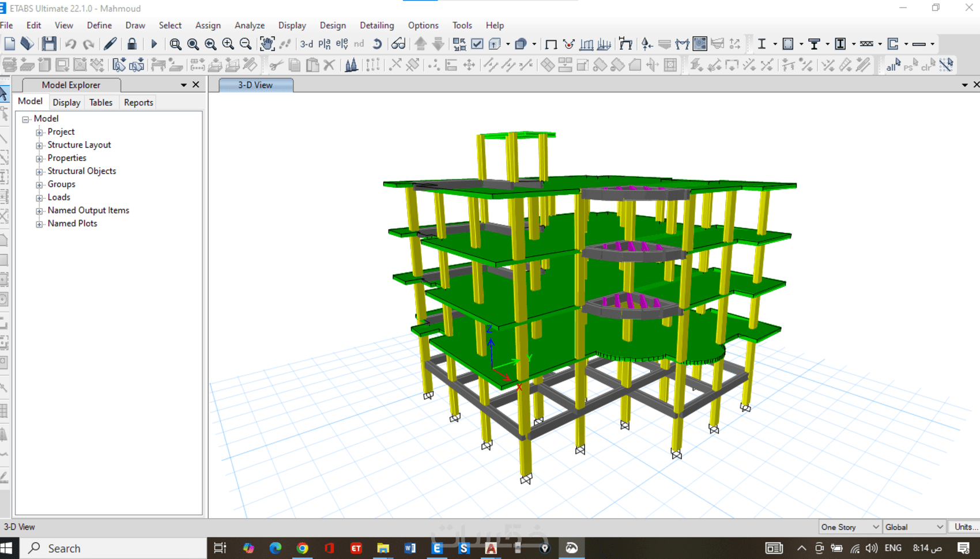Set the default 3-d view
This screenshot has width=980, height=559.
point(307,44)
